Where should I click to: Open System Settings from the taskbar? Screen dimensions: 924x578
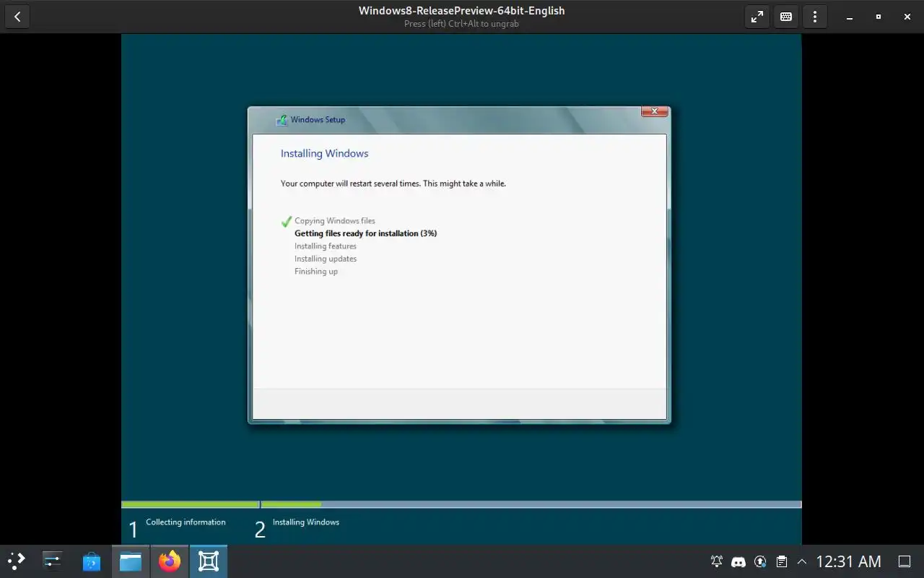pos(53,561)
